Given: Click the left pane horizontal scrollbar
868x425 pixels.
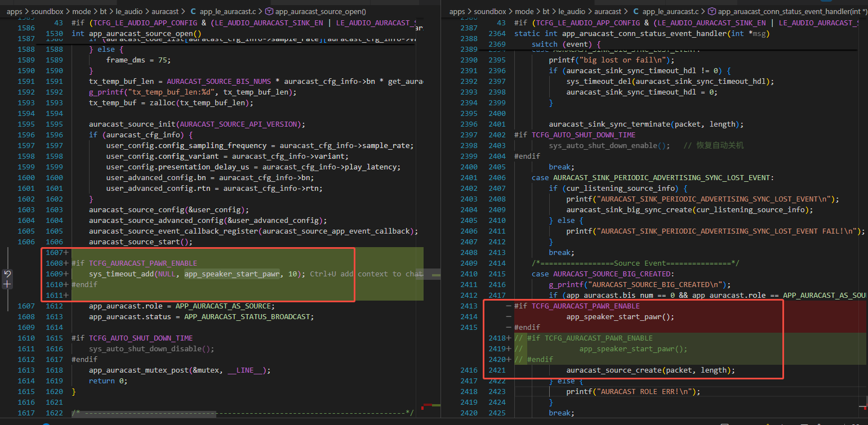Looking at the screenshot, I should (x=143, y=414).
